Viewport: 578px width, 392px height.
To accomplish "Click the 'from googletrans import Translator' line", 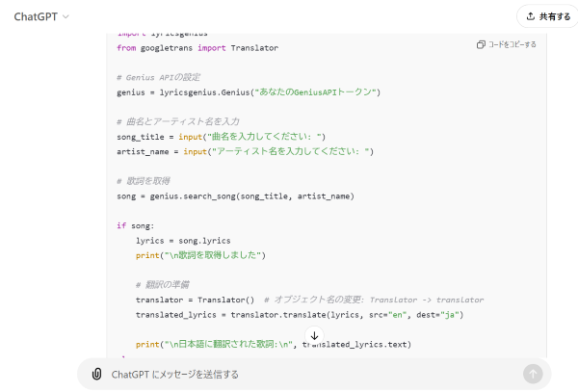I will (197, 47).
